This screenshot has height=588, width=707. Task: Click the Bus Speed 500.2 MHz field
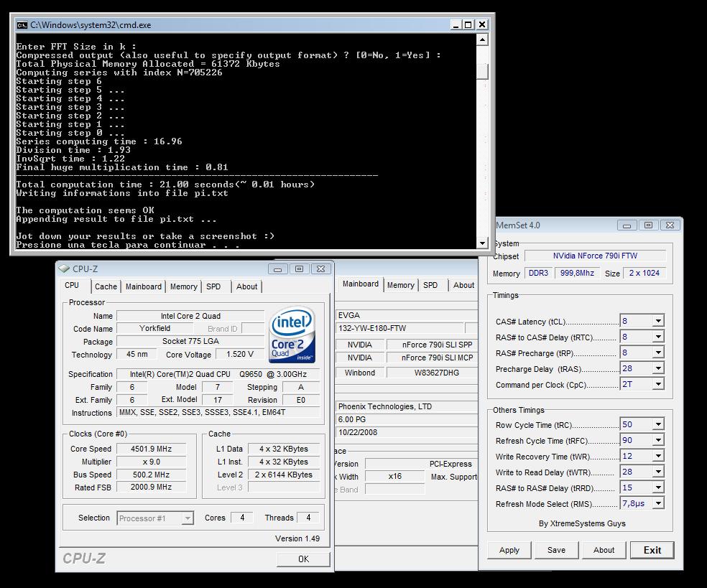[151, 475]
